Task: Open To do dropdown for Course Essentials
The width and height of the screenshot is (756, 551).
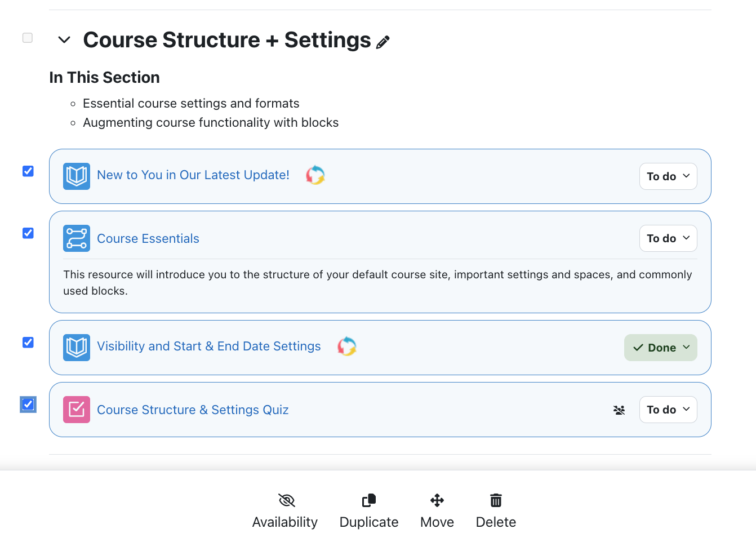Action: pyautogui.click(x=668, y=238)
